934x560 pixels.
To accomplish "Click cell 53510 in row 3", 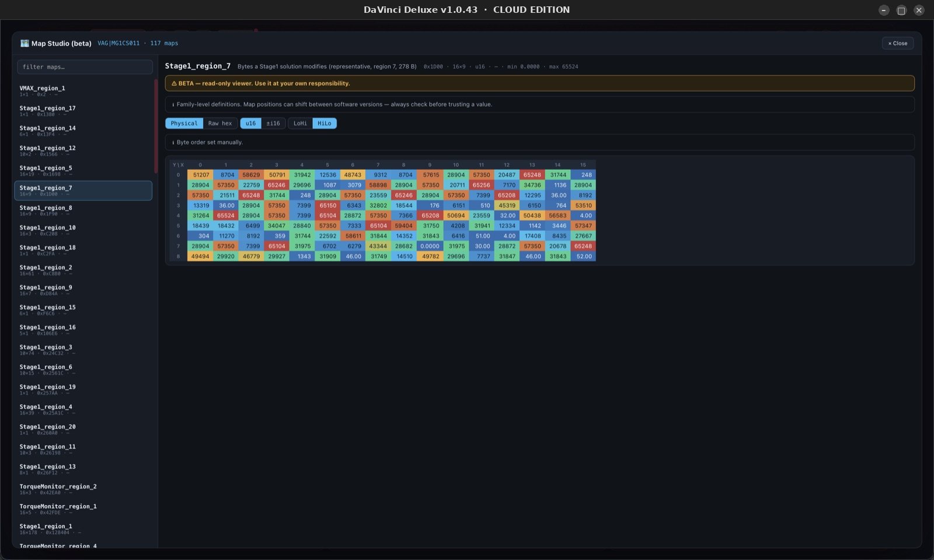I will (583, 205).
